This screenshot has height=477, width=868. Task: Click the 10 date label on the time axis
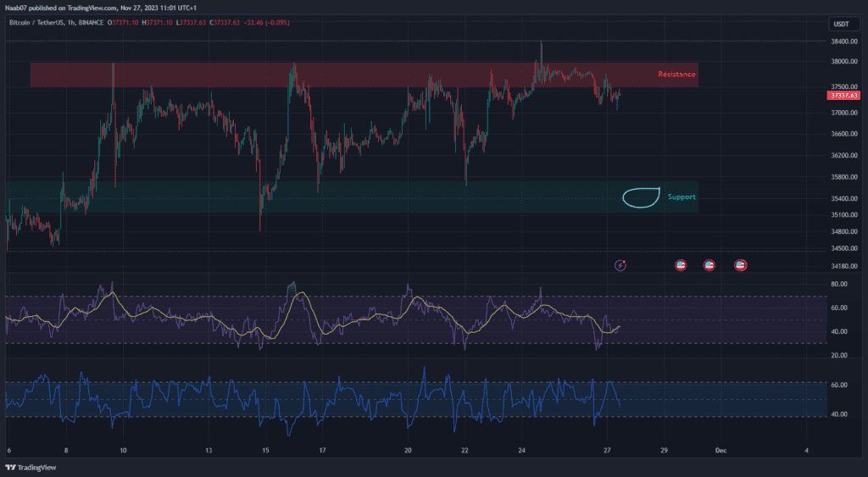[x=124, y=451]
